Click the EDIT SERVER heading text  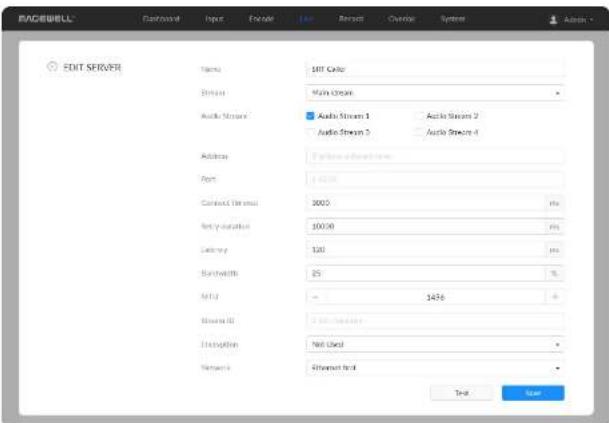pyautogui.click(x=92, y=67)
